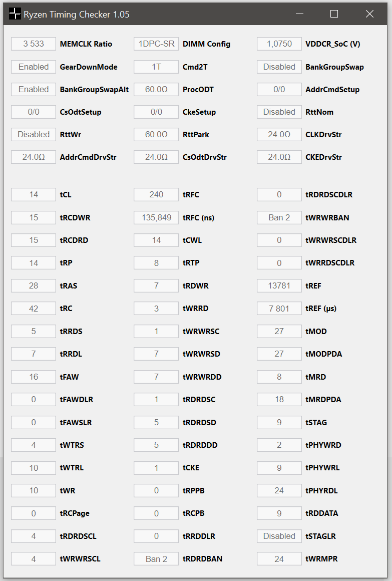This screenshot has width=392, height=581.
Task: Select the tRCPage value field
Action: click(34, 513)
